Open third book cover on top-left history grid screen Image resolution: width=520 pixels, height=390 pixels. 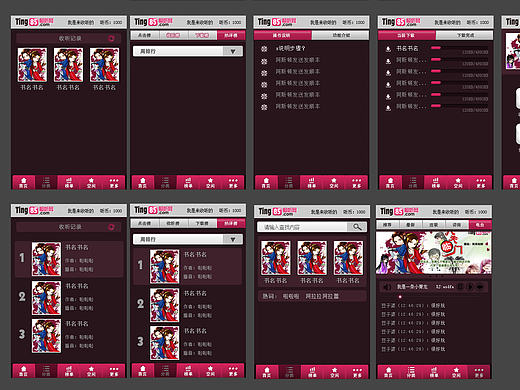coord(104,65)
